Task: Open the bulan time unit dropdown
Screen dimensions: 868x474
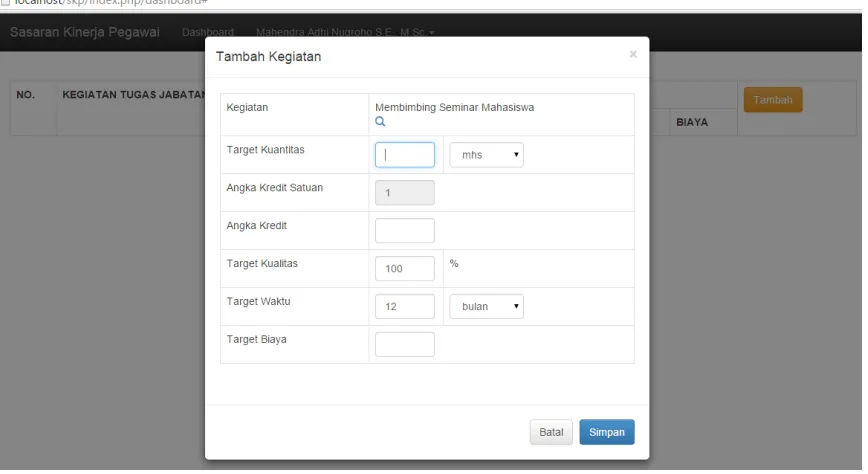Action: [486, 306]
